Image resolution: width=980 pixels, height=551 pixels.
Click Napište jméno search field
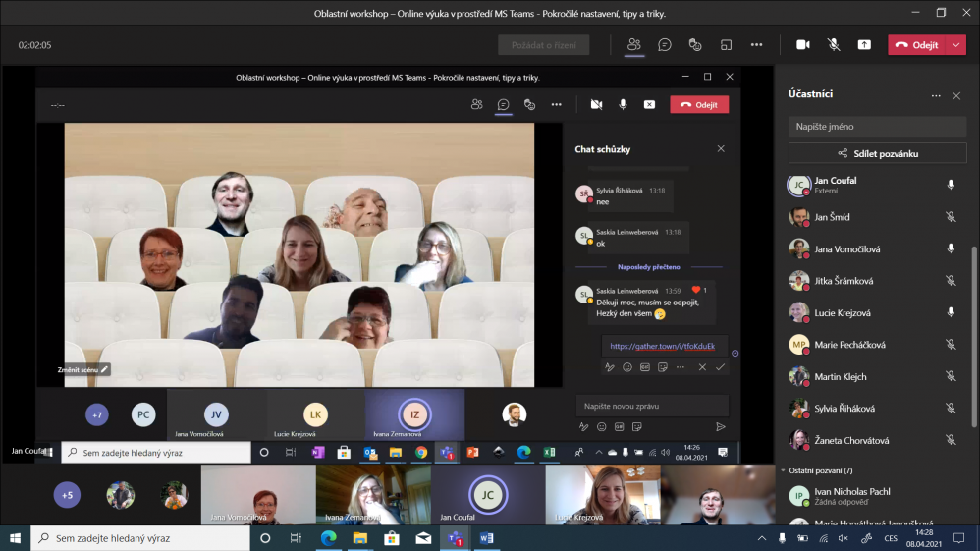click(x=878, y=127)
